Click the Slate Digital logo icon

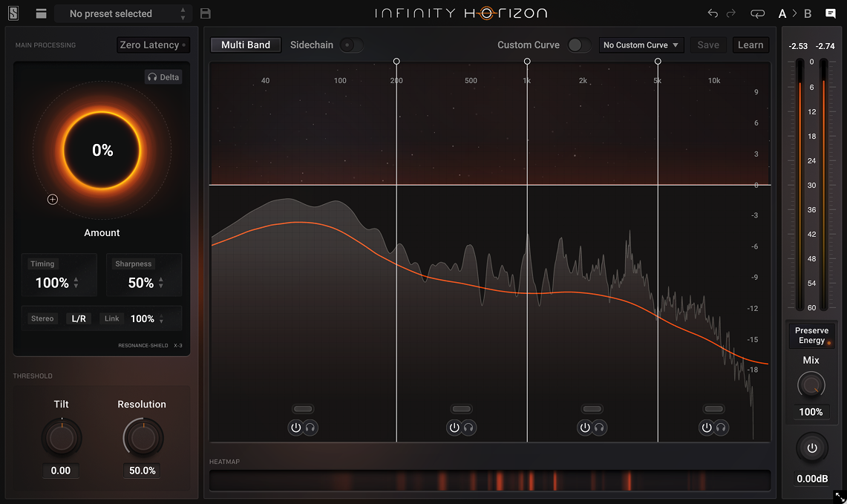[x=14, y=13]
